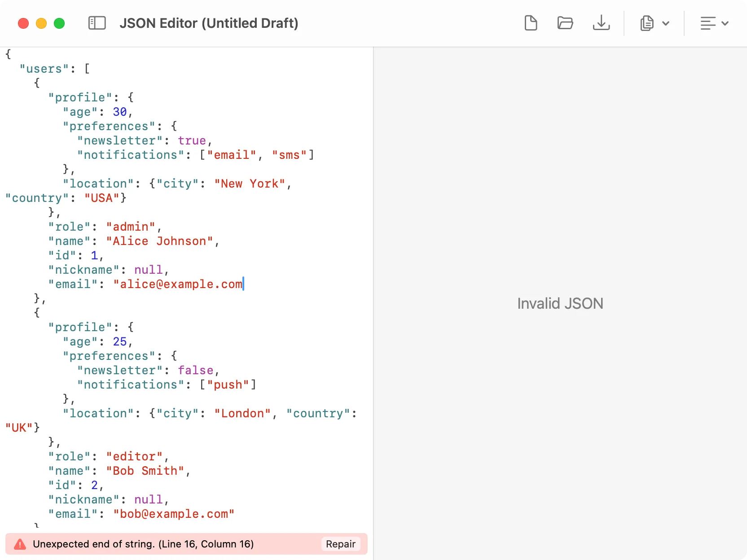747x560 pixels.
Task: Repair the invalid JSON
Action: (341, 544)
